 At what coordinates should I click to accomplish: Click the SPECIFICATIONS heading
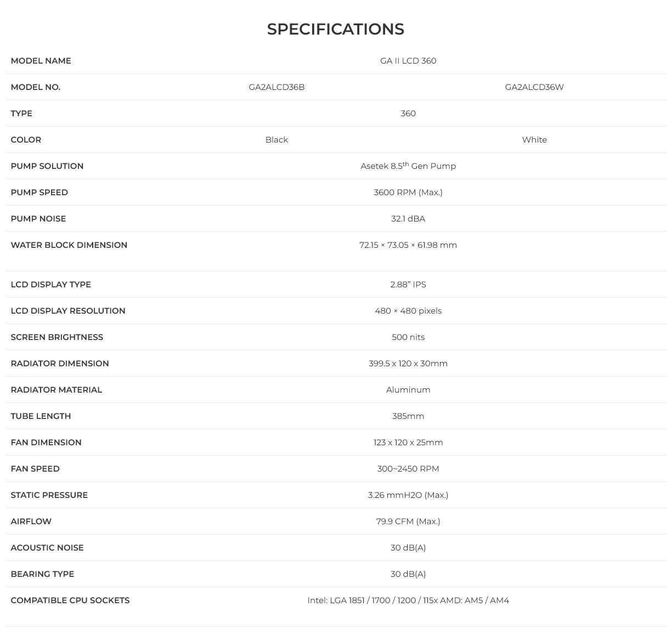pyautogui.click(x=335, y=29)
